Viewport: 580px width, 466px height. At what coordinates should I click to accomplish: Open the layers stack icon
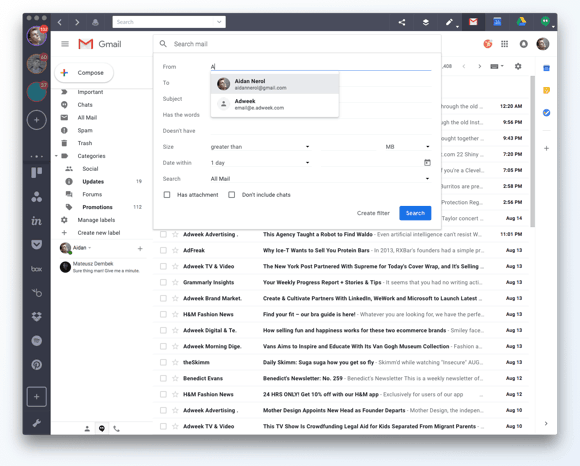[x=426, y=22]
